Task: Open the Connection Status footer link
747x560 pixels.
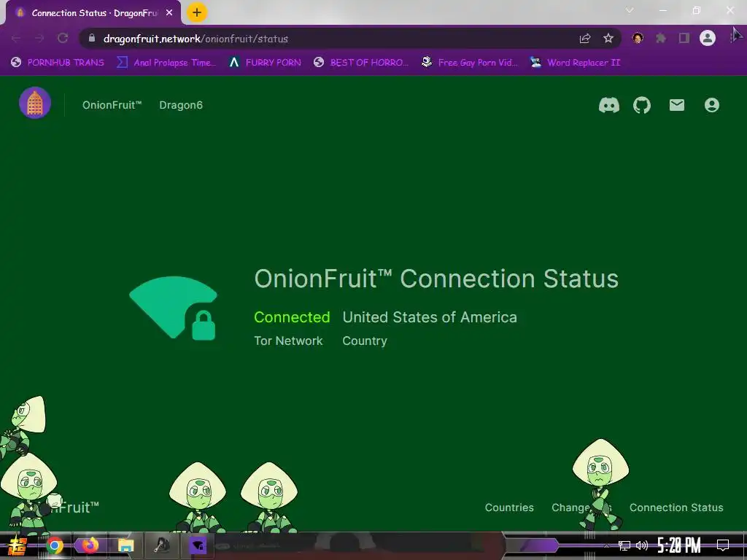Action: coord(676,507)
